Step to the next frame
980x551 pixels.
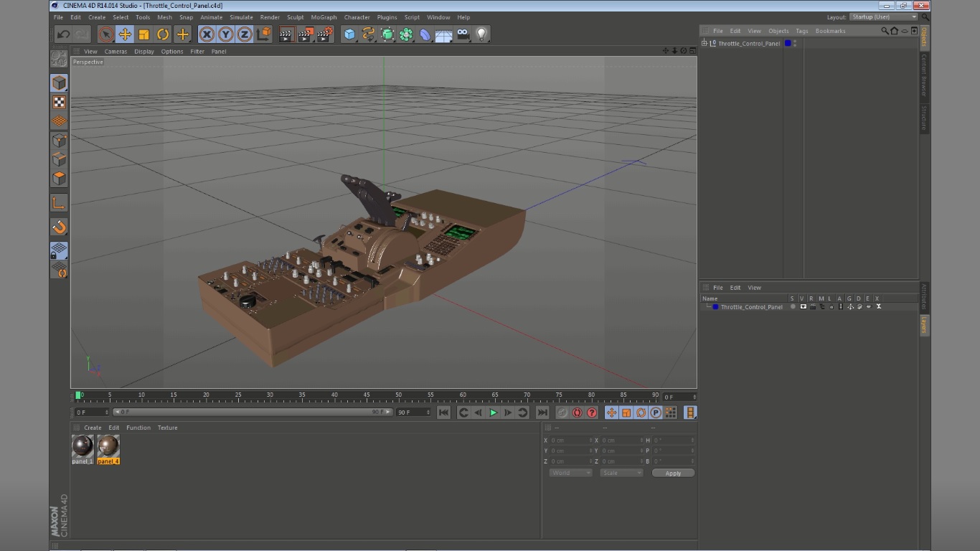tap(508, 413)
